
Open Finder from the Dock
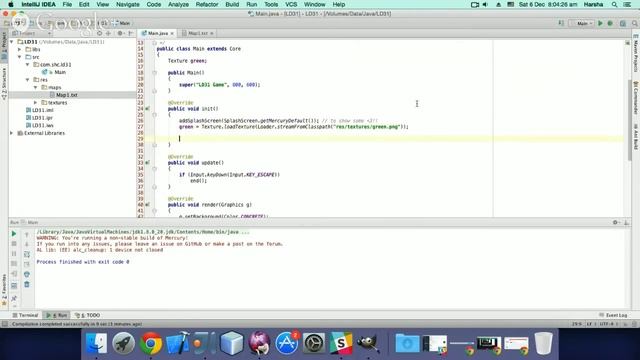coord(96,343)
